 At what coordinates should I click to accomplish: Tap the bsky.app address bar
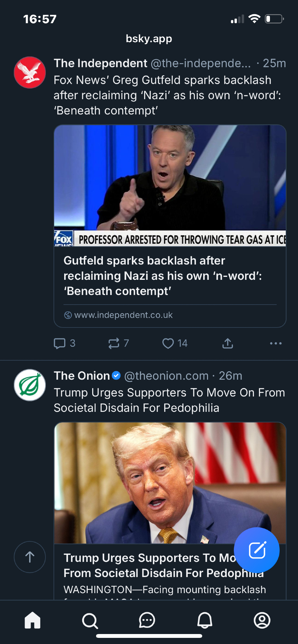pyautogui.click(x=149, y=39)
